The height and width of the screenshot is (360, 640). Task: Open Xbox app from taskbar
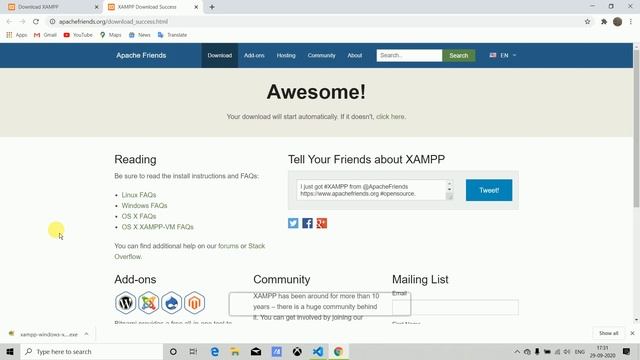point(297,351)
